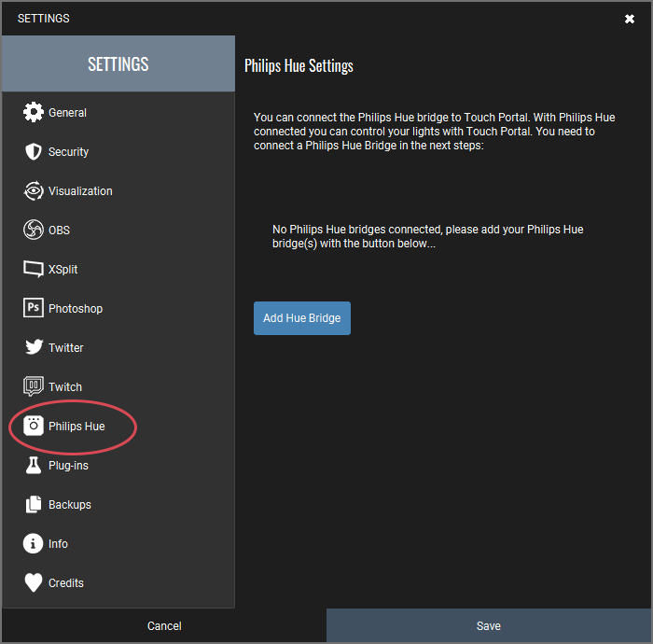Open the Visualization eye icon
The width and height of the screenshot is (653, 644).
click(34, 191)
